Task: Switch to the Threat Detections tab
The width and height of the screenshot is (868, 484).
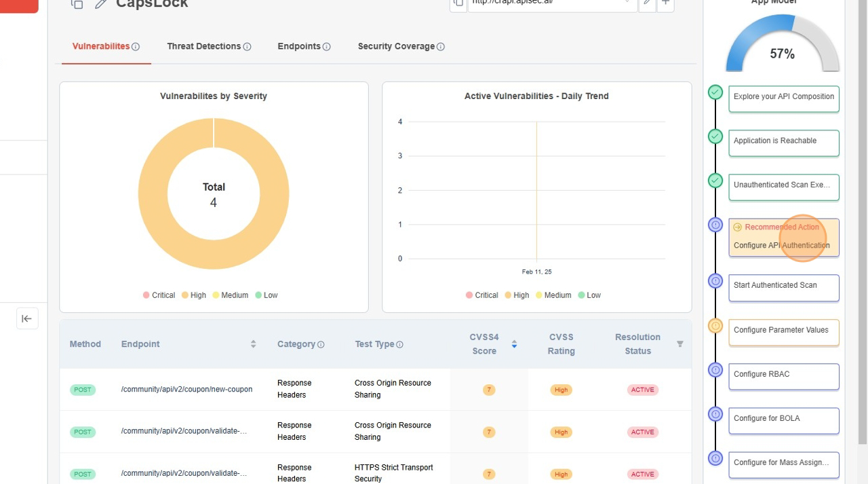Action: pos(204,46)
